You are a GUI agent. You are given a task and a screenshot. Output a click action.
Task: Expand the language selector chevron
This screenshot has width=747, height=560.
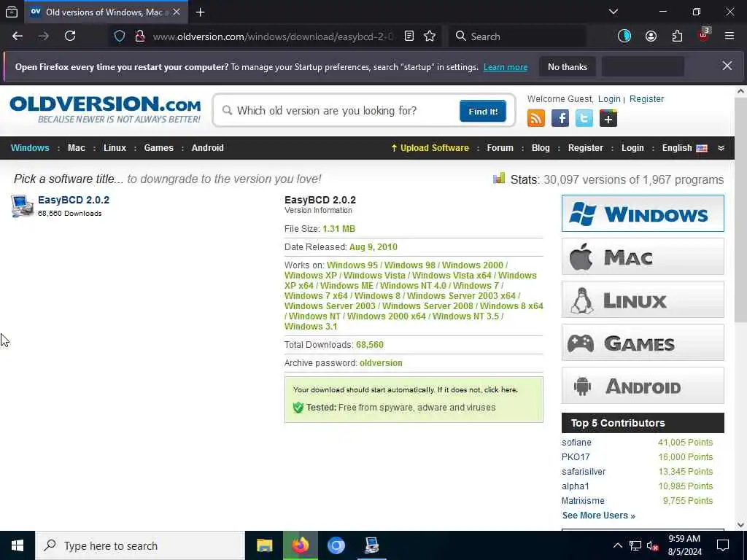click(x=721, y=148)
